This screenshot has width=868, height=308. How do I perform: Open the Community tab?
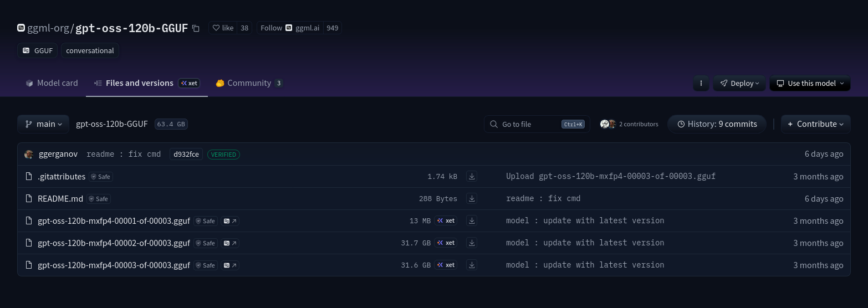point(249,83)
